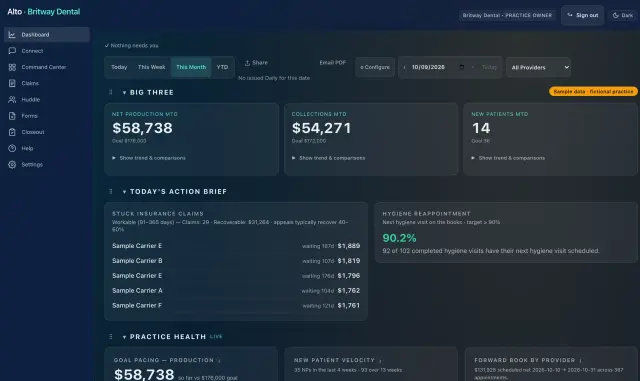Open the All Providers dropdown
This screenshot has width=640, height=381.
click(538, 67)
